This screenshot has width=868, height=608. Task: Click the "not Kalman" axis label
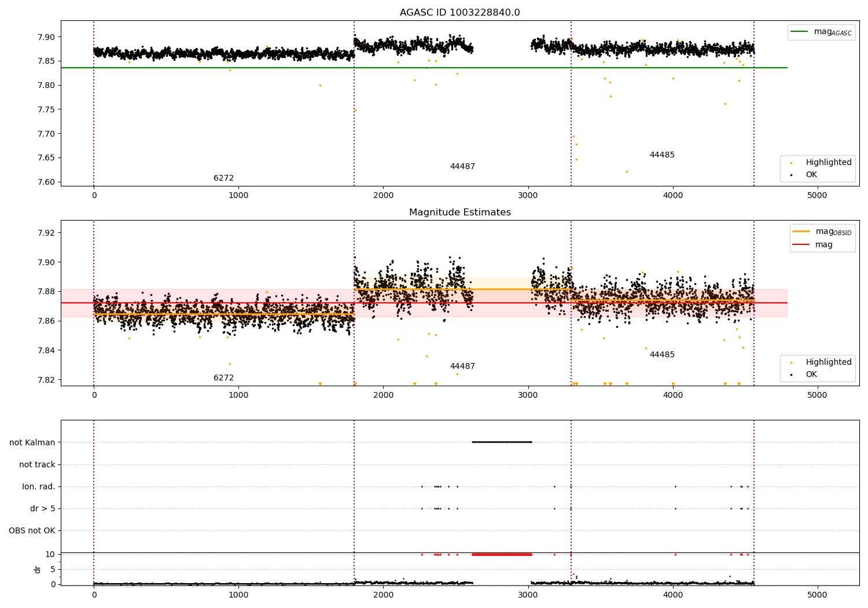click(32, 442)
